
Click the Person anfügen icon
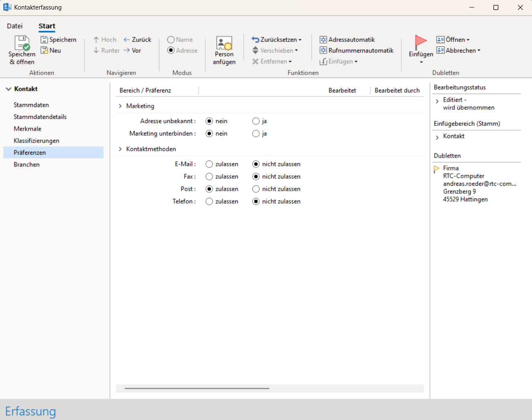[x=224, y=43]
